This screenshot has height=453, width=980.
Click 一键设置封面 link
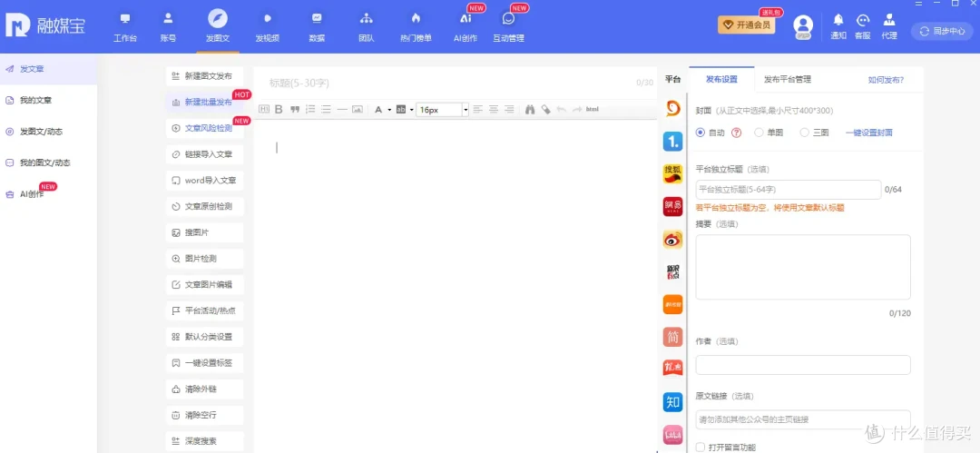[x=868, y=133]
